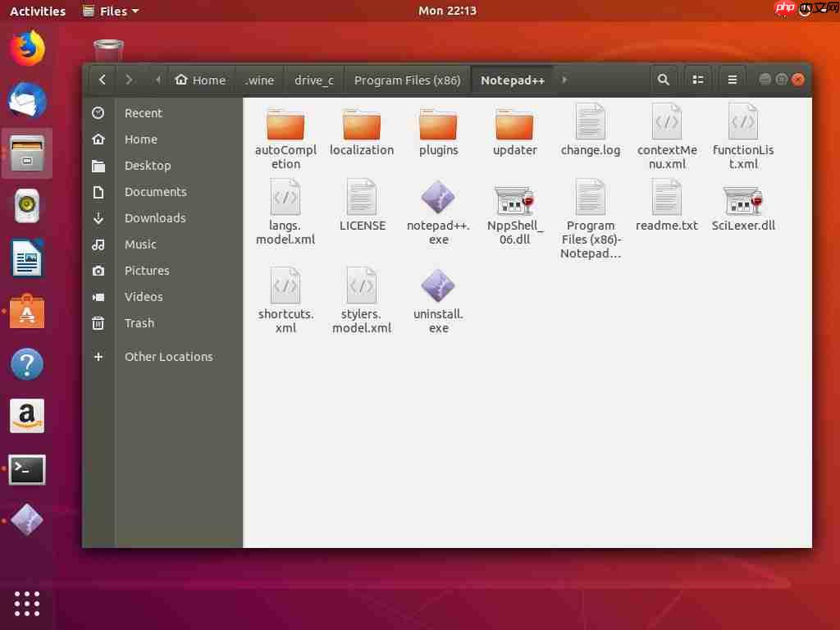
Task: Open readme.txt
Action: (x=667, y=201)
